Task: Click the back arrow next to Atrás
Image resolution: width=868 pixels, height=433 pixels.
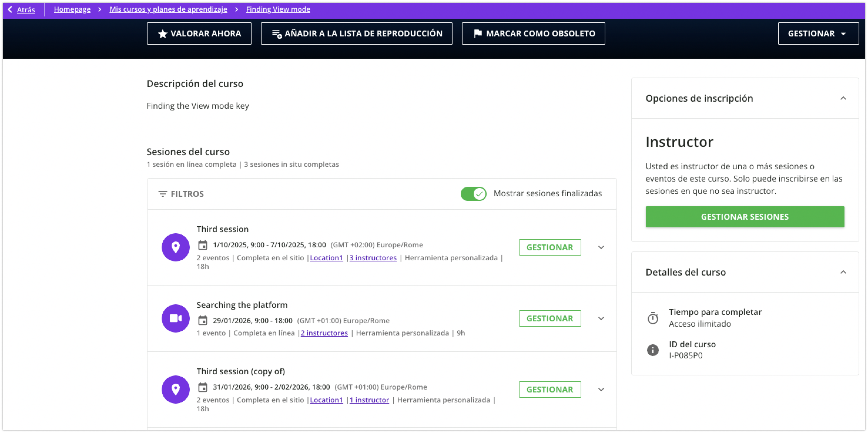Action: 10,9
